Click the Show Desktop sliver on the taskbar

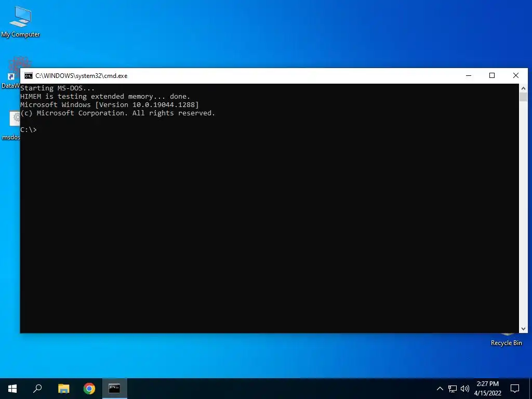tap(530, 389)
